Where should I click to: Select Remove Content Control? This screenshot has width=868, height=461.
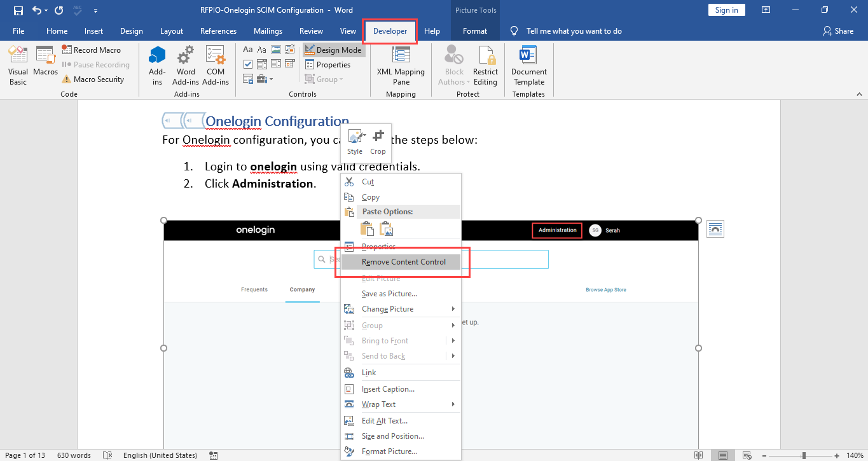coord(401,262)
